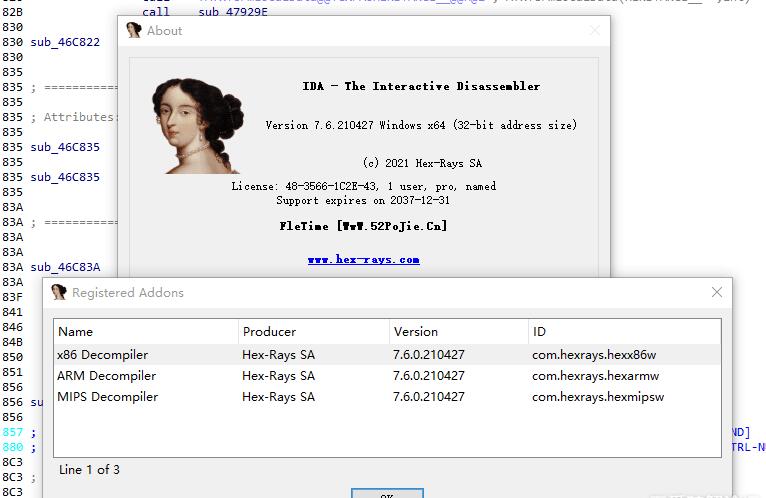The height and width of the screenshot is (498, 766).
Task: Open the www.hex-rays.com link
Action: click(x=363, y=260)
